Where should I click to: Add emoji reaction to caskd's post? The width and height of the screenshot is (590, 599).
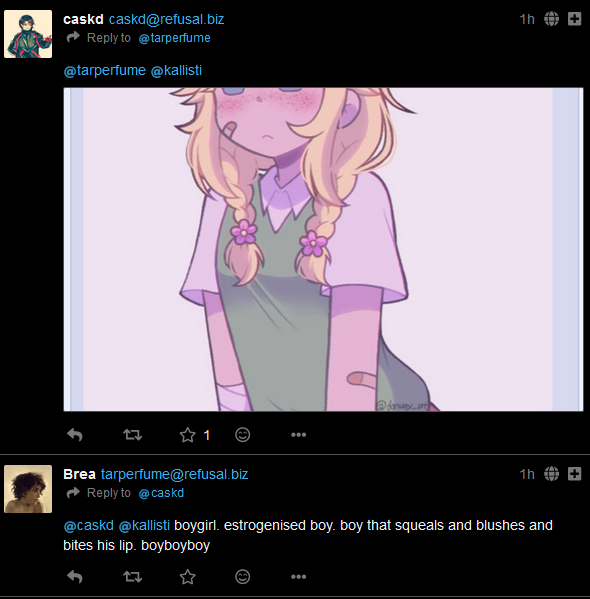click(243, 435)
